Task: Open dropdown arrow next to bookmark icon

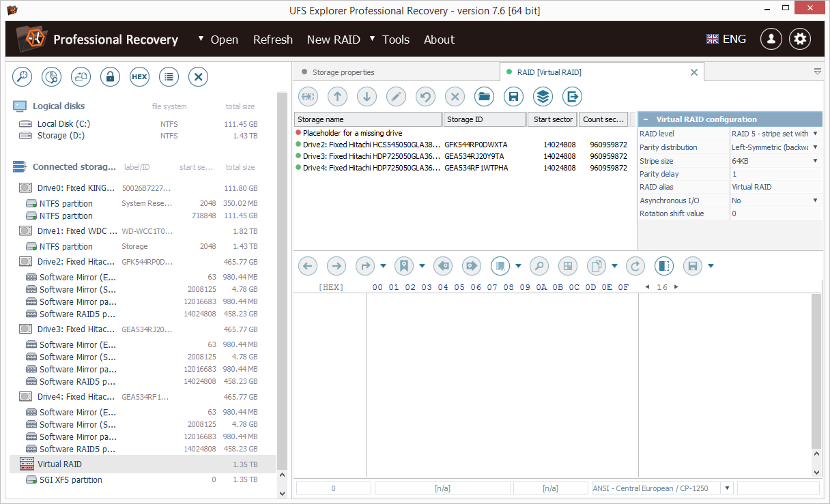Action: 422,266
